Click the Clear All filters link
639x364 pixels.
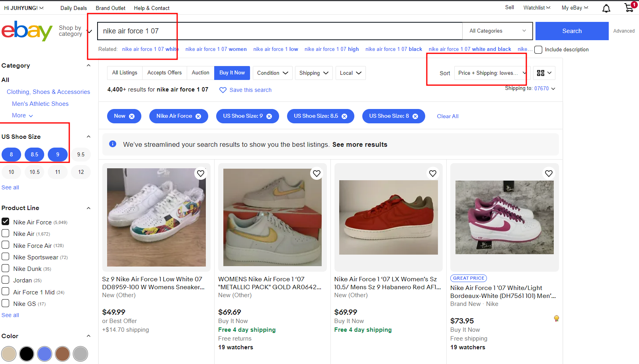447,116
